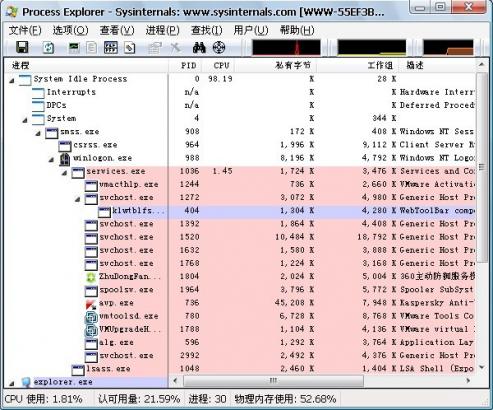Click the Save floppy disk toolbar icon
The width and height of the screenshot is (493, 410).
[22, 47]
